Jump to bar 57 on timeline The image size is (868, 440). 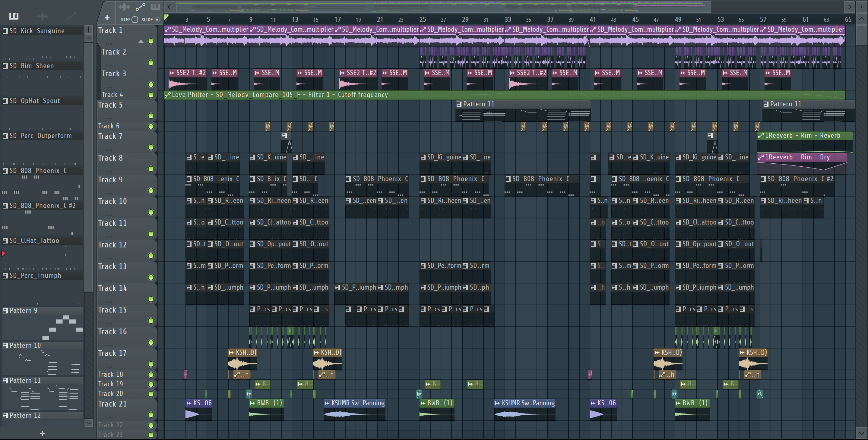coord(763,20)
